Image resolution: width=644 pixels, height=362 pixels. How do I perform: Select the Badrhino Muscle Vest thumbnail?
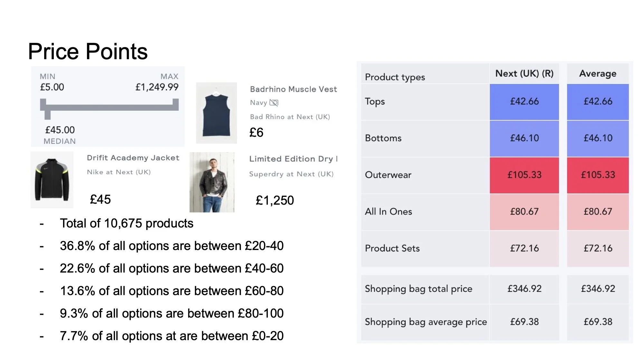point(216,113)
